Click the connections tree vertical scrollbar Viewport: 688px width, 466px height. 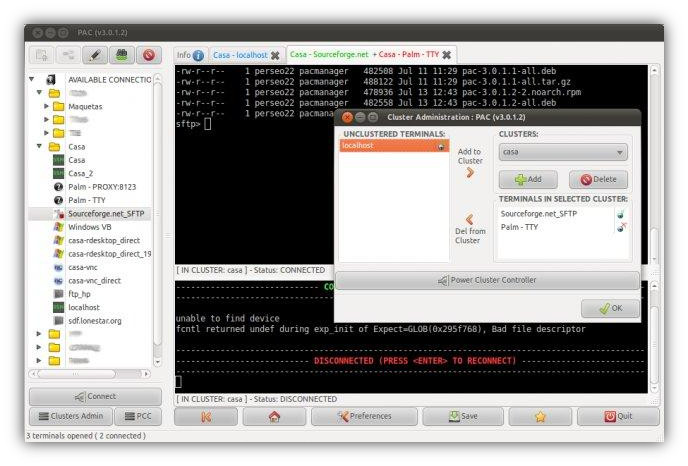click(158, 219)
